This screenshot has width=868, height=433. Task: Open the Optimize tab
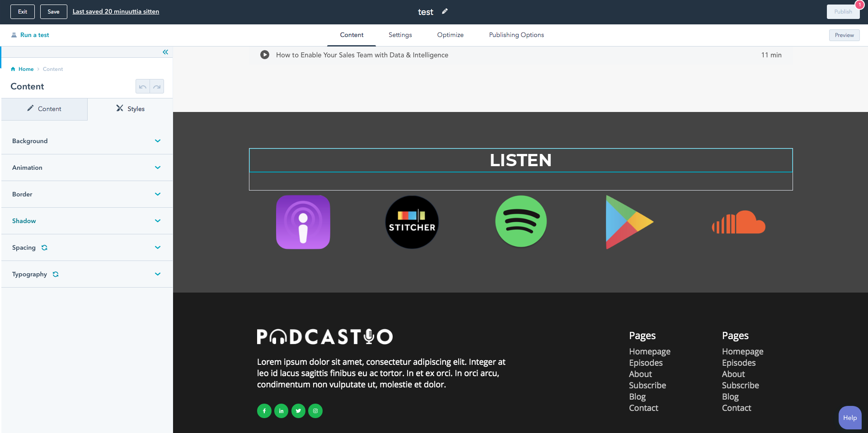[450, 35]
